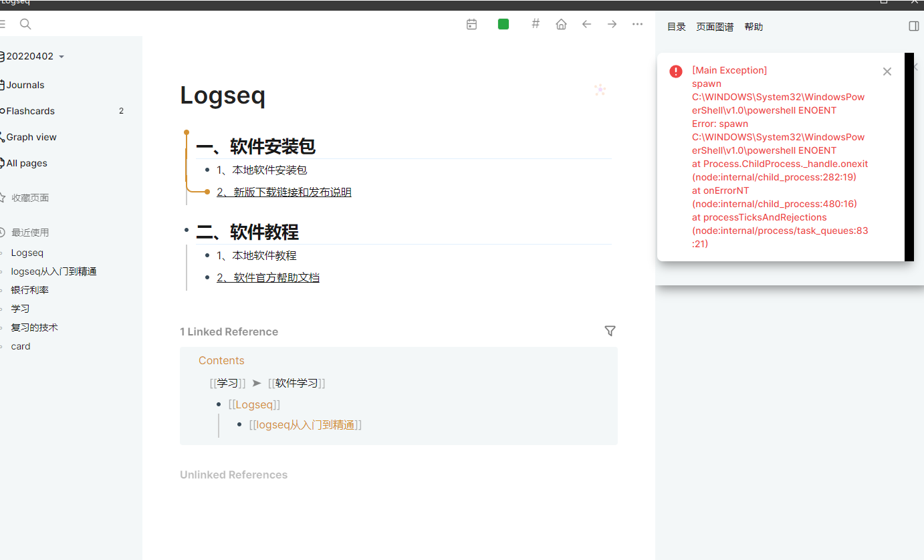Toggle right sidebar panel icon
This screenshot has width=924, height=560.
click(x=914, y=26)
